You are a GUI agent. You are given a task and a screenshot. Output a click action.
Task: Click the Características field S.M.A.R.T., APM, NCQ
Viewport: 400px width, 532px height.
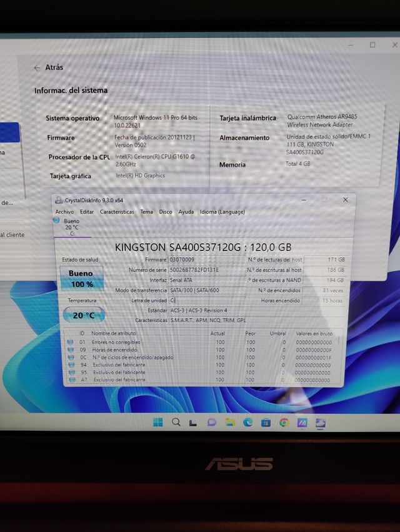[256, 320]
